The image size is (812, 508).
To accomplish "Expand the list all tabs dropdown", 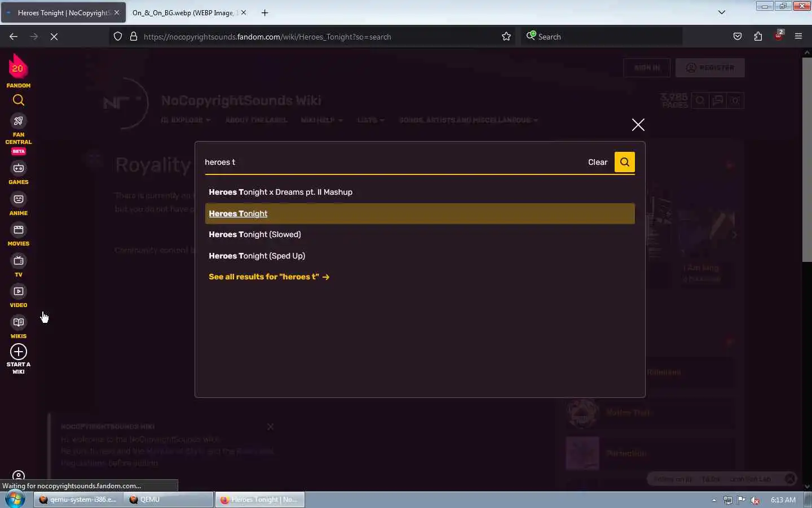I will tap(721, 12).
